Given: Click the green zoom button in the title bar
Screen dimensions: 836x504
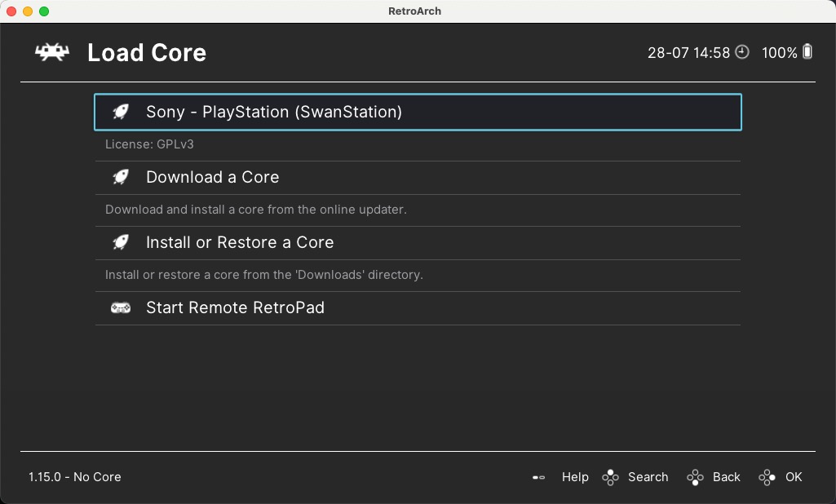Looking at the screenshot, I should (x=43, y=11).
